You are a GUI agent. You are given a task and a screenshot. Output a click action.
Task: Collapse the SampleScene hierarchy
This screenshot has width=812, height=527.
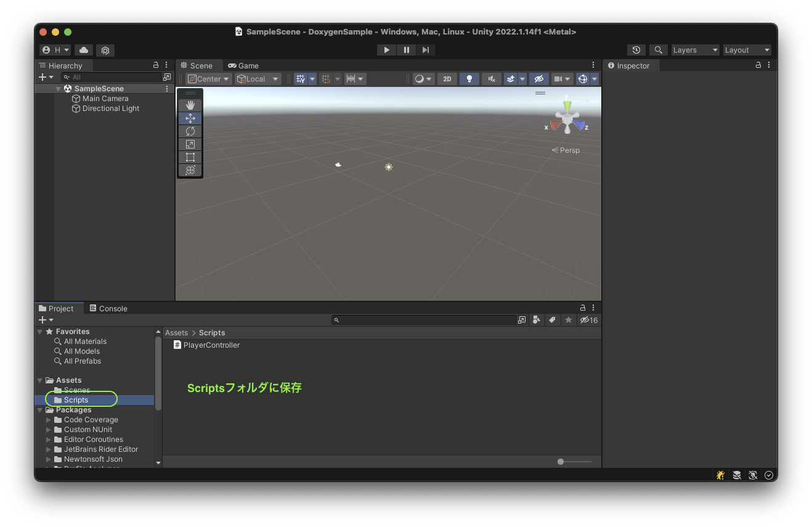(x=57, y=88)
